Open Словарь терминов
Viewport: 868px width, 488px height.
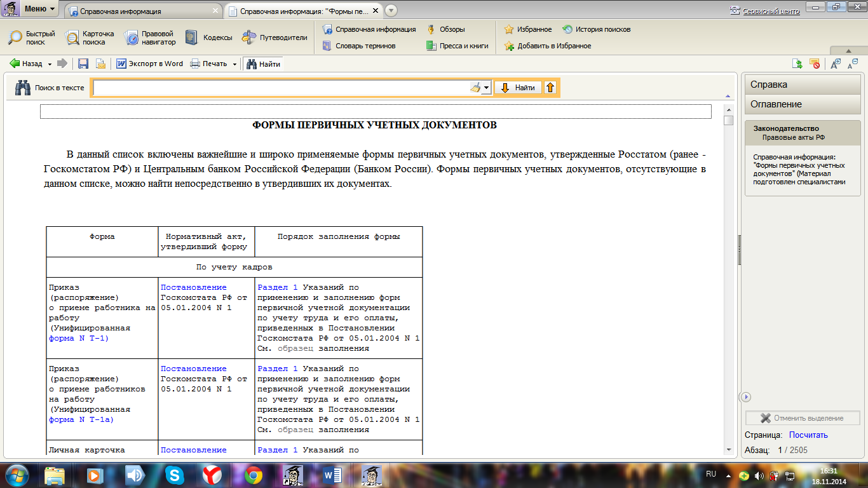point(358,46)
